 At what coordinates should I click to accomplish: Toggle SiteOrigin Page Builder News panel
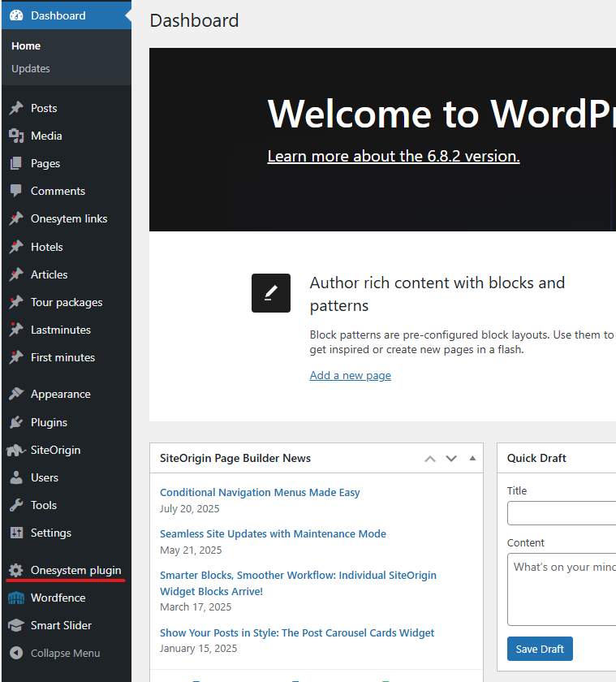pos(472,458)
